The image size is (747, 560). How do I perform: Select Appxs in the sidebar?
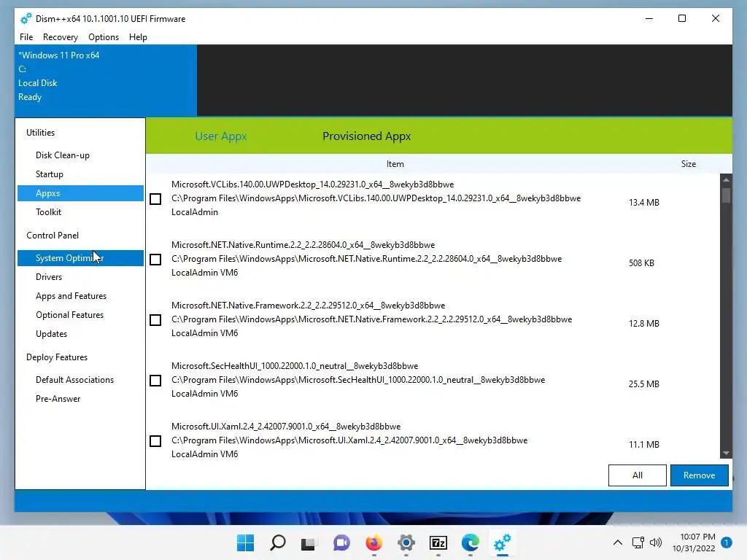[80, 193]
